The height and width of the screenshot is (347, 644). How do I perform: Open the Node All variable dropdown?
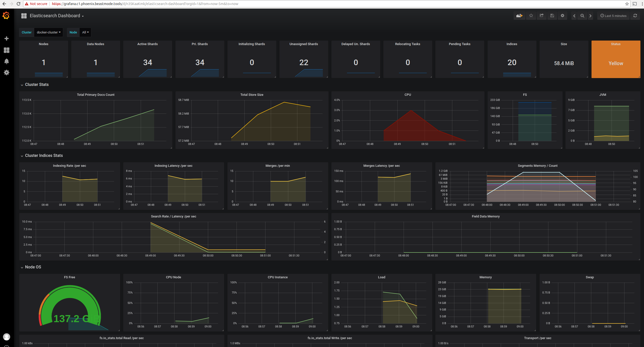click(x=85, y=32)
